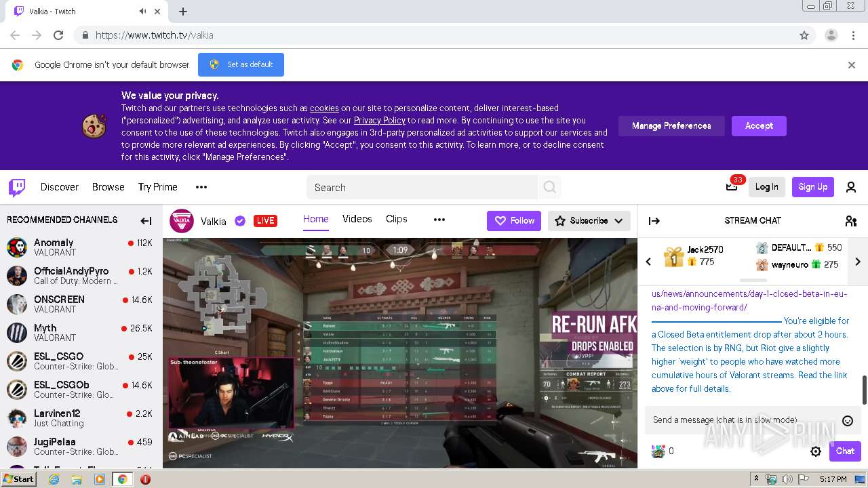Send message with Chat button

(x=845, y=451)
